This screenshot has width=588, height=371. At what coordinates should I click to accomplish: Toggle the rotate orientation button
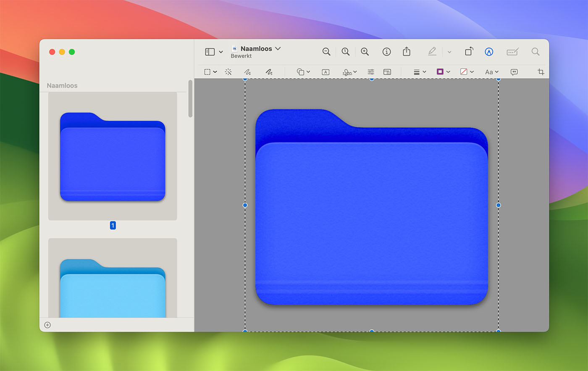pyautogui.click(x=468, y=51)
